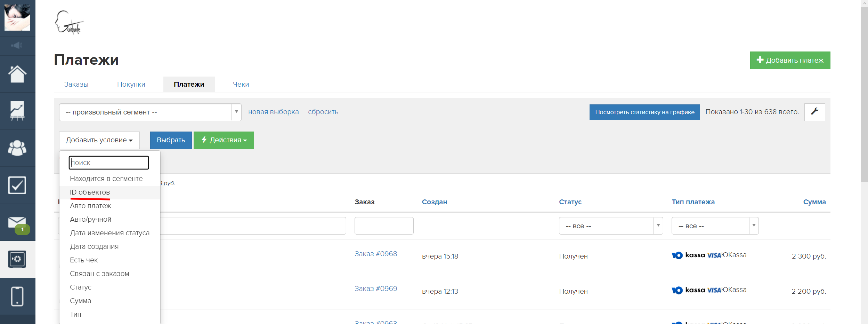Switch to the Заказы tab
868x324 pixels.
coord(76,85)
